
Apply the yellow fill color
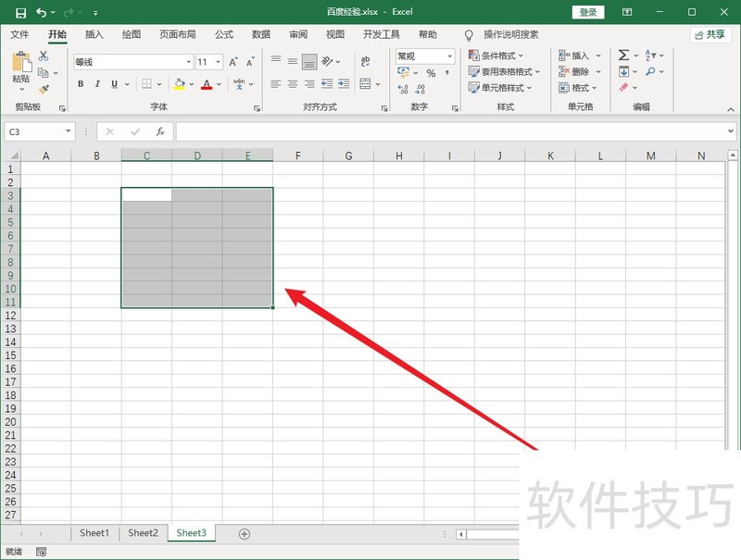180,84
